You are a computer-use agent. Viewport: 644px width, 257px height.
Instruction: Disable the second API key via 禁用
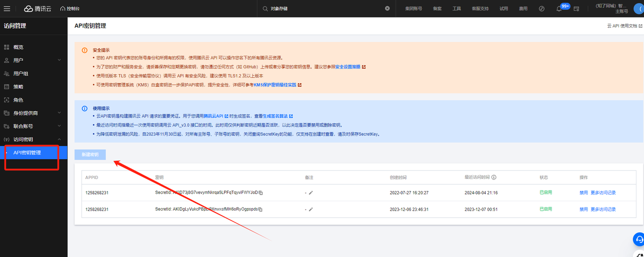[x=583, y=210]
